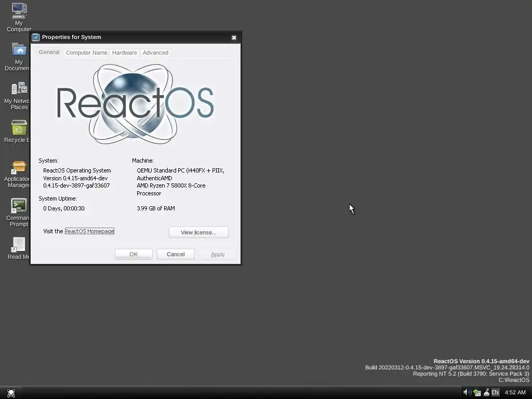The width and height of the screenshot is (532, 399).
Task: Click the safely remove hardware tray icon
Action: [x=486, y=393]
